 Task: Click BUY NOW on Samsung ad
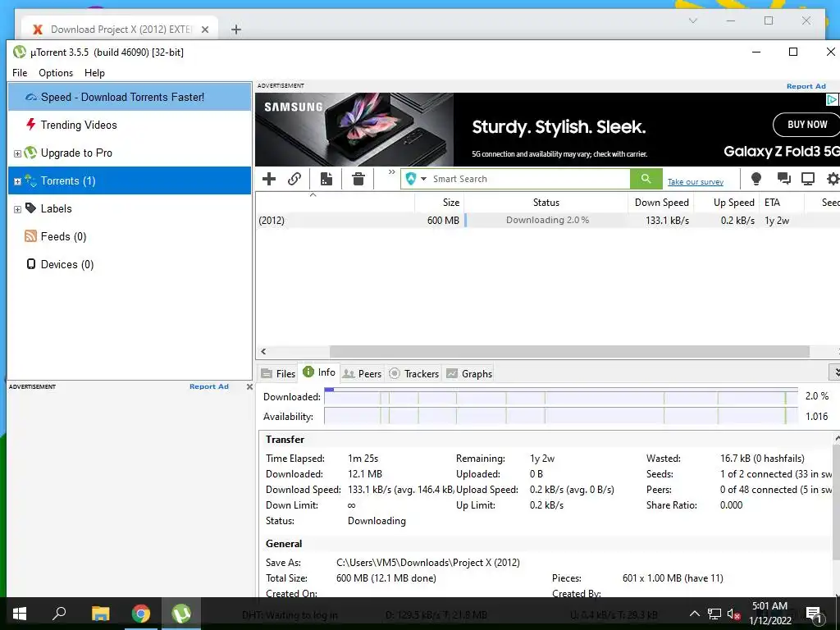coord(807,125)
